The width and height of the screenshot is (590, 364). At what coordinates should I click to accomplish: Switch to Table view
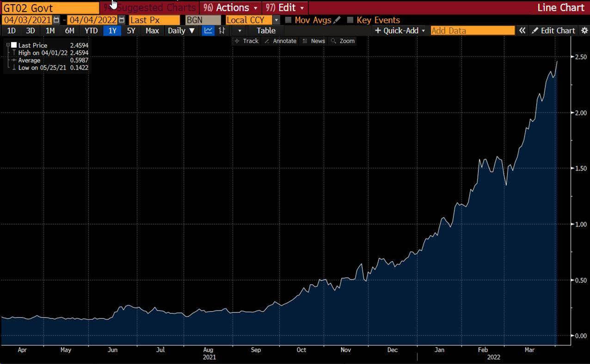click(x=266, y=31)
